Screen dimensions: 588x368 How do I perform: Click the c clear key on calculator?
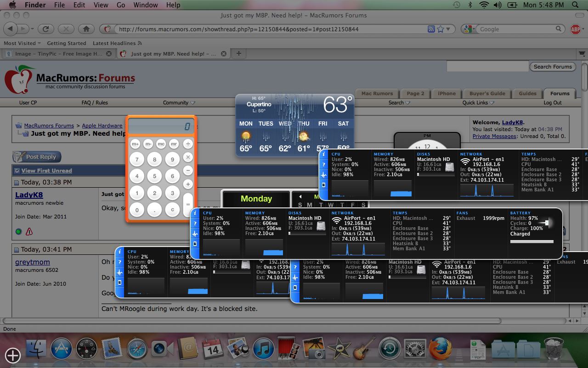click(172, 210)
